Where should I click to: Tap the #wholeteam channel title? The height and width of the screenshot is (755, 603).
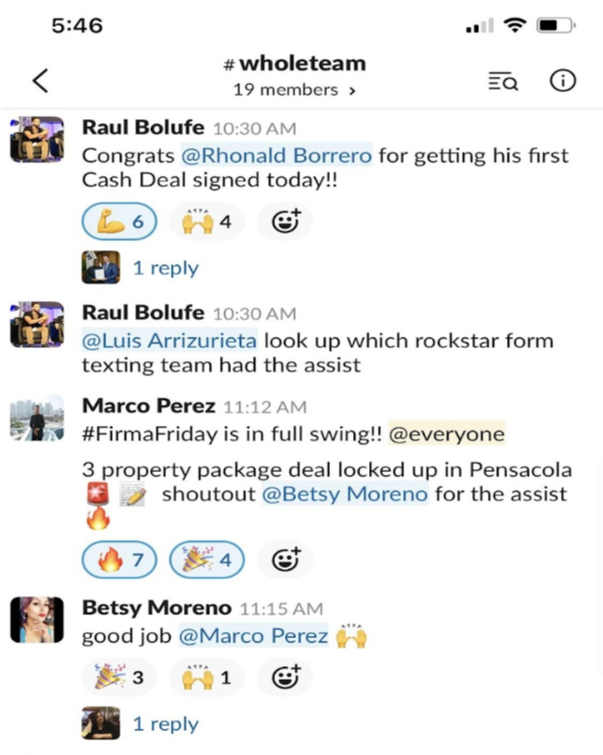(294, 64)
